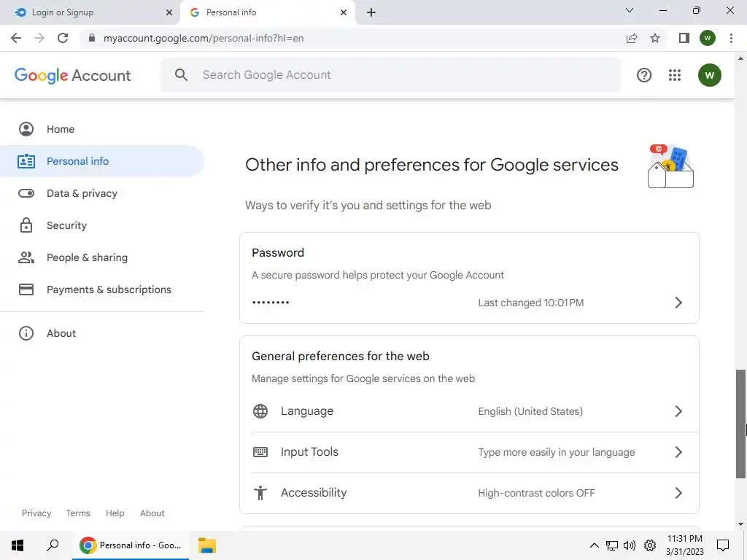This screenshot has width=747, height=560.
Task: Toggle the Chrome side panel icon
Action: click(x=684, y=38)
